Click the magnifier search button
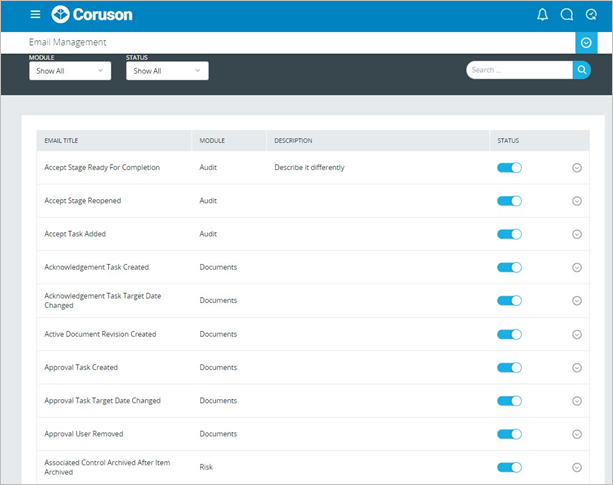The width and height of the screenshot is (613, 485). [x=582, y=70]
